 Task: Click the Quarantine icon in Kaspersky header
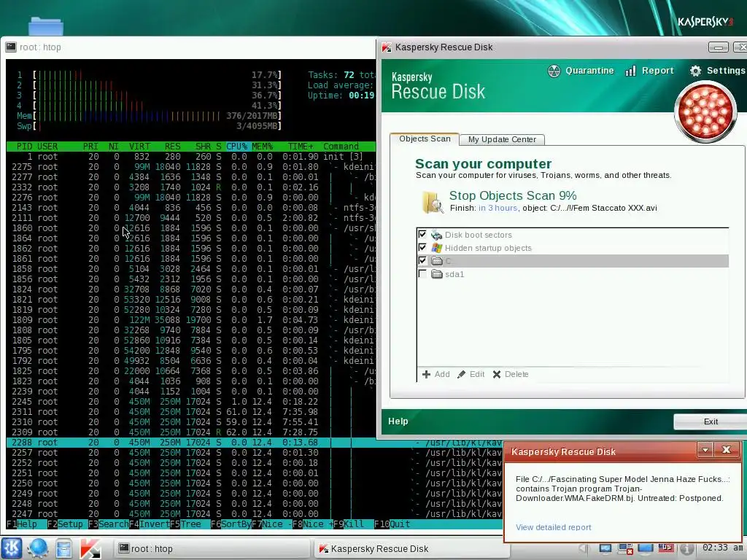554,71
